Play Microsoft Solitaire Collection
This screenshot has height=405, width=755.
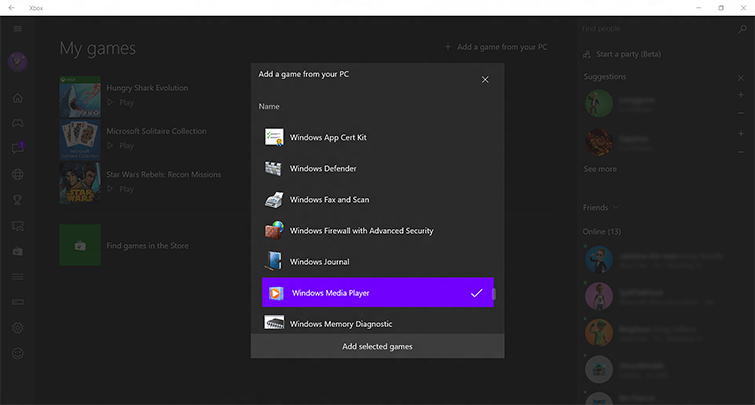pos(120,146)
